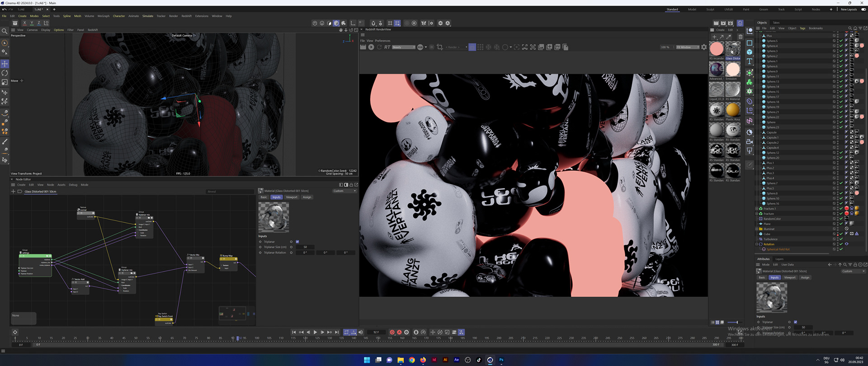Switch to Takes tab
The height and width of the screenshot is (366, 868).
(776, 23)
